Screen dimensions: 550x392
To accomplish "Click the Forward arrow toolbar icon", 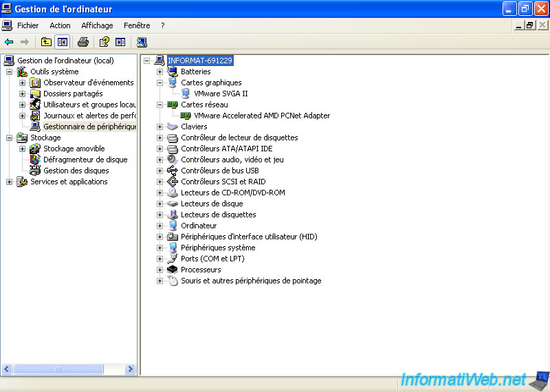I will pos(25,42).
